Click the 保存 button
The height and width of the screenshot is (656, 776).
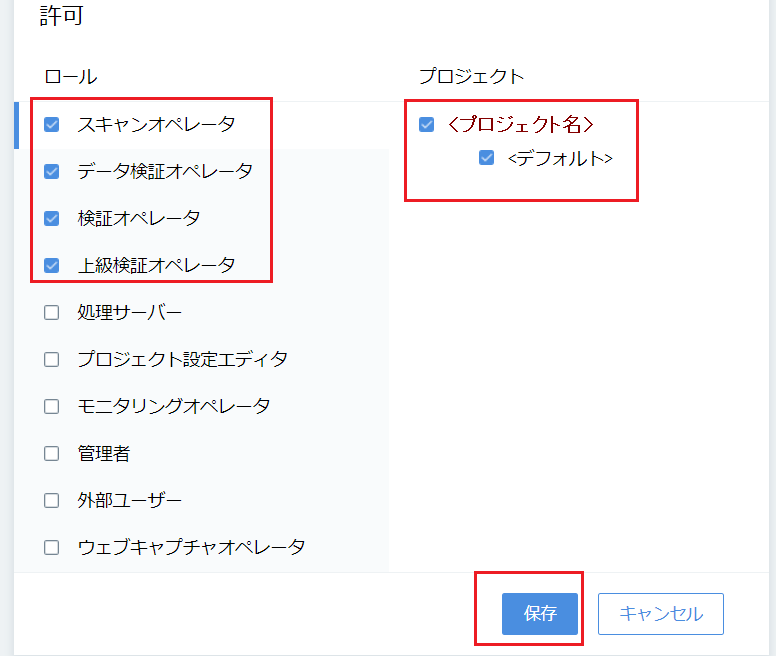540,613
